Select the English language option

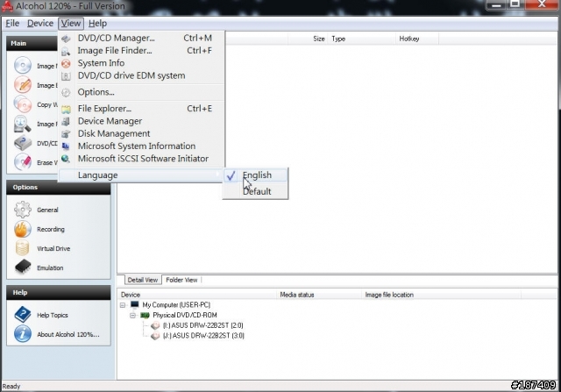[255, 175]
